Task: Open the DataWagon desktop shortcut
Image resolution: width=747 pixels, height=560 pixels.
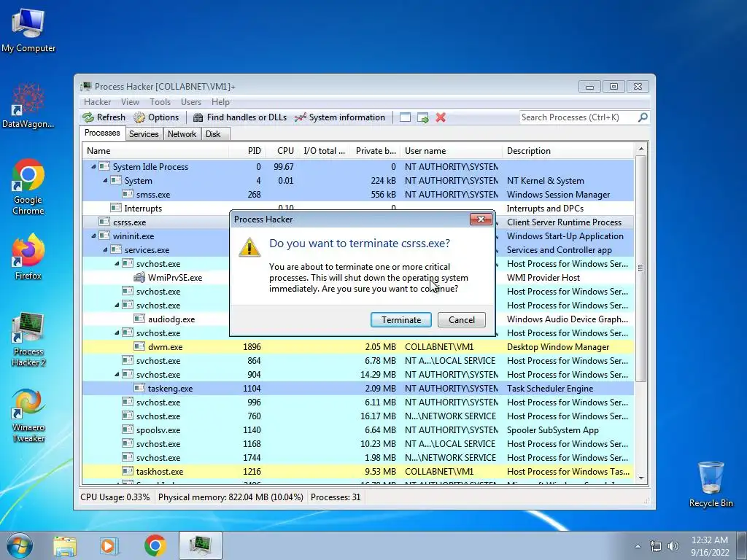Action: pyautogui.click(x=28, y=106)
